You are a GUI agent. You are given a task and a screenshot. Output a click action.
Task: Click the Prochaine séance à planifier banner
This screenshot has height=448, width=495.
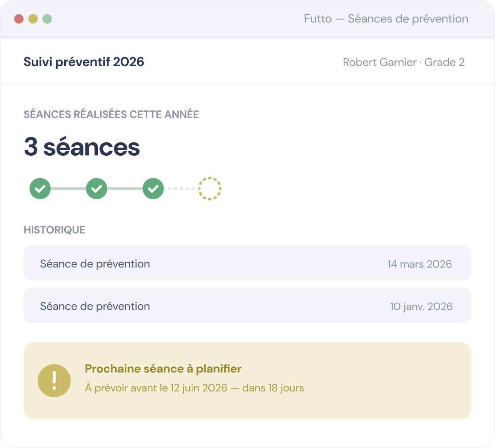[247, 381]
